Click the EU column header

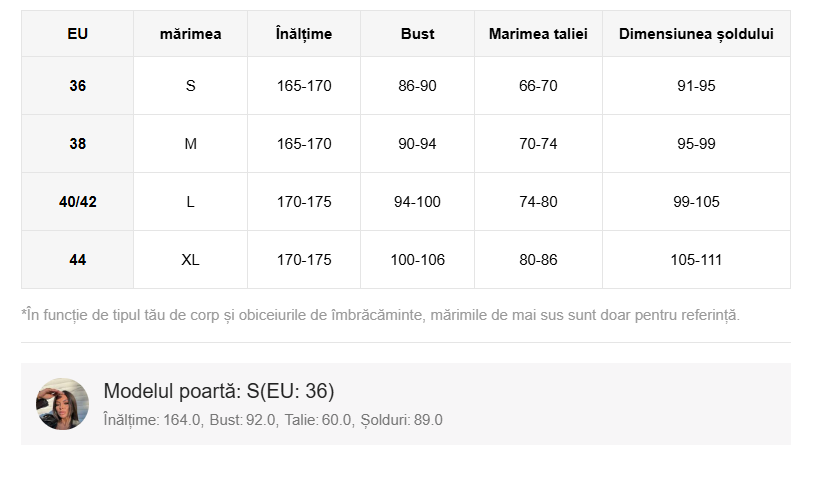pos(78,34)
